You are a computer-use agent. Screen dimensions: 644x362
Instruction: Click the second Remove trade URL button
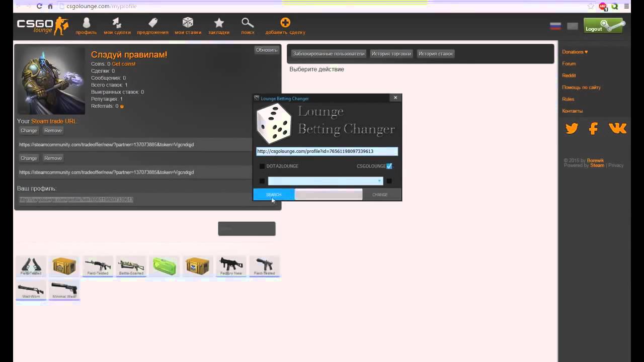pos(53,158)
